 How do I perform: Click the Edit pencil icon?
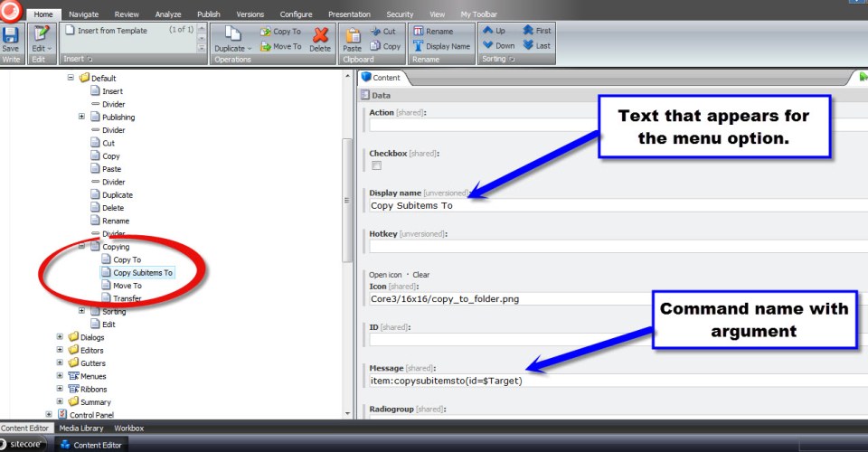coord(41,33)
